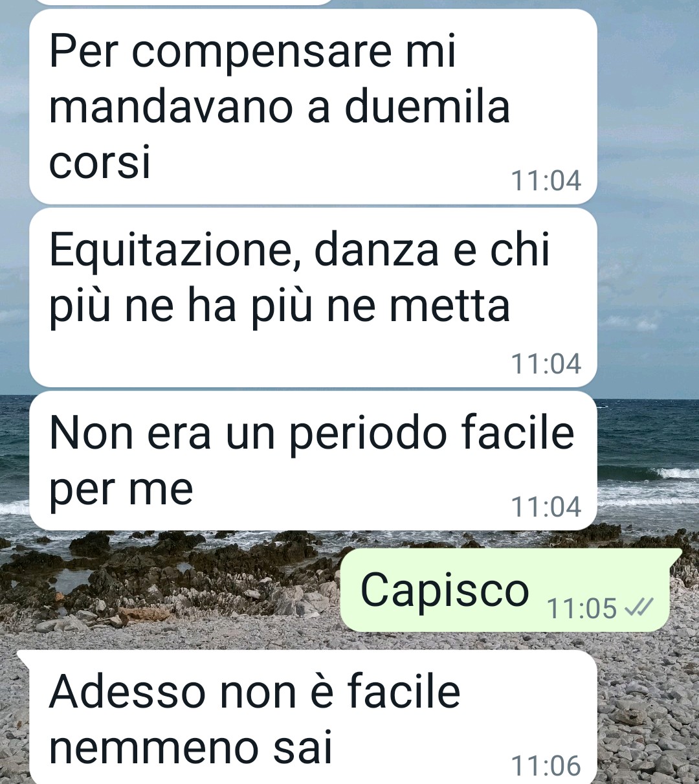Tap the double check read receipt icon
Image resolution: width=699 pixels, height=784 pixels.
pos(640,607)
